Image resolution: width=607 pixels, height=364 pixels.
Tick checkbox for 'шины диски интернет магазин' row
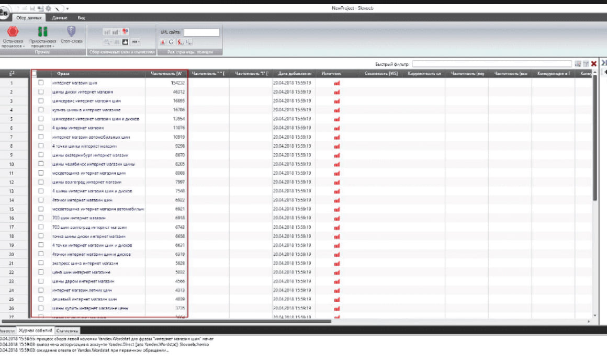[41, 92]
